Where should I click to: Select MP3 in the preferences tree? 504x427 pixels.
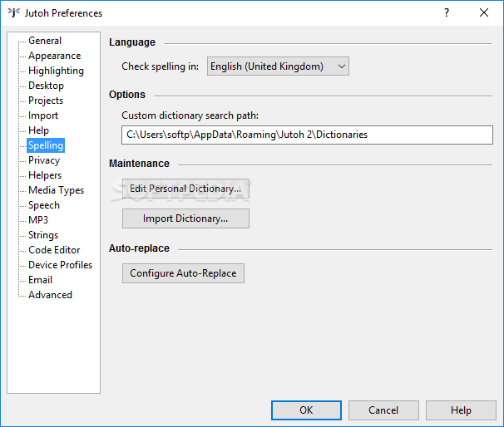38,220
